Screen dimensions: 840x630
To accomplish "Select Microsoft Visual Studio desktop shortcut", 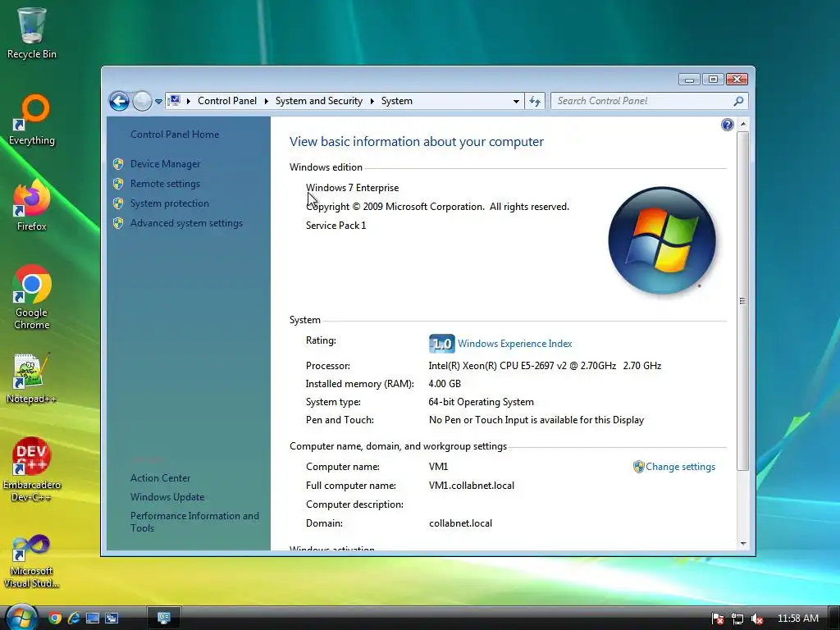I will coord(32,560).
